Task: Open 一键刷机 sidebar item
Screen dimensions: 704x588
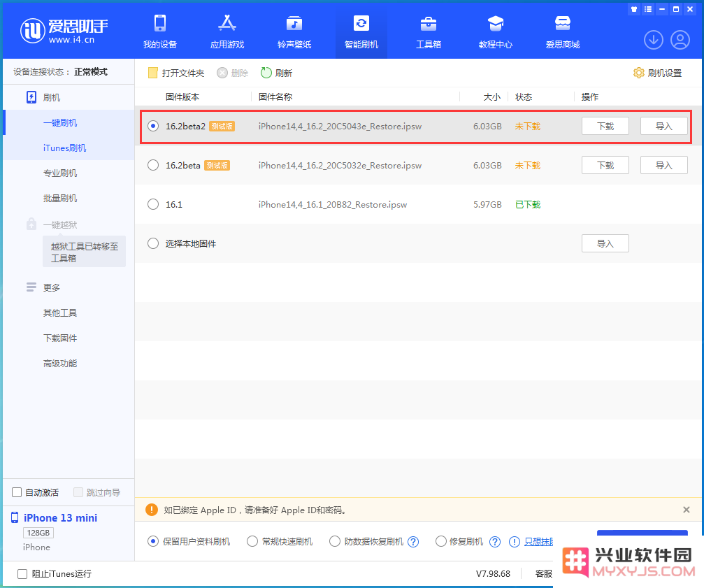Action: pos(60,122)
